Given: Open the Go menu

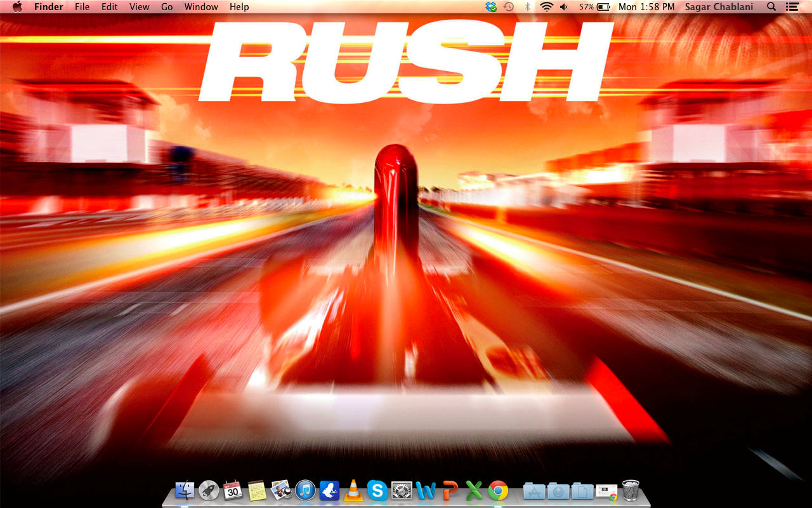Looking at the screenshot, I should tap(167, 7).
